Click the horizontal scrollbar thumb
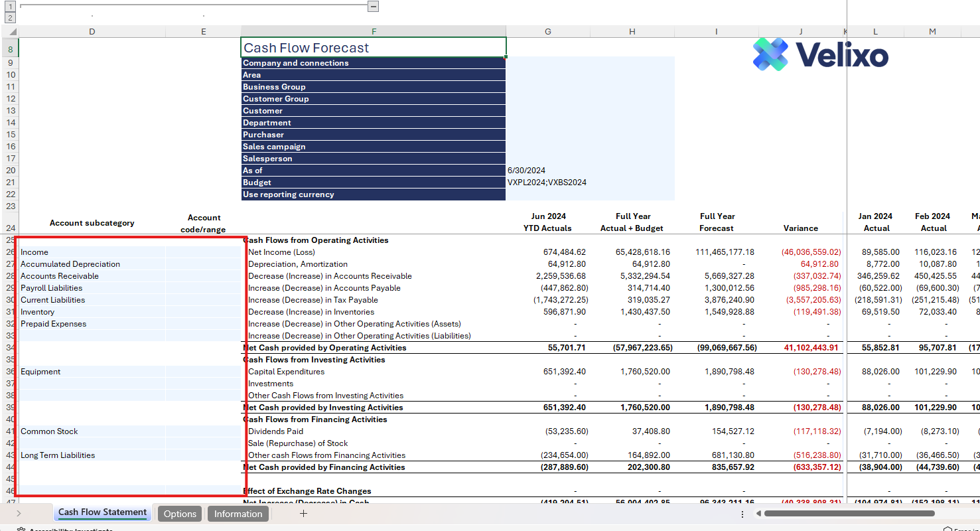The width and height of the screenshot is (980, 531). point(849,513)
